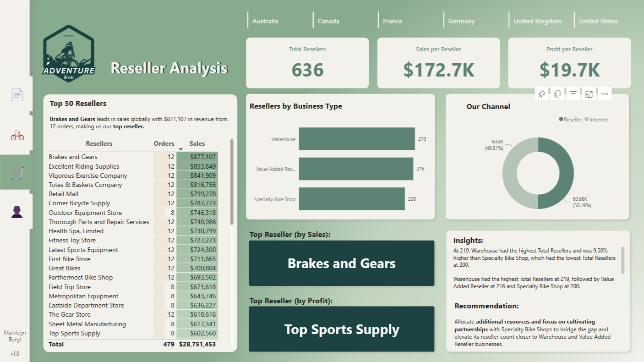This screenshot has width=644, height=362.
Task: Click the Total Resellers 636 card
Action: [307, 63]
